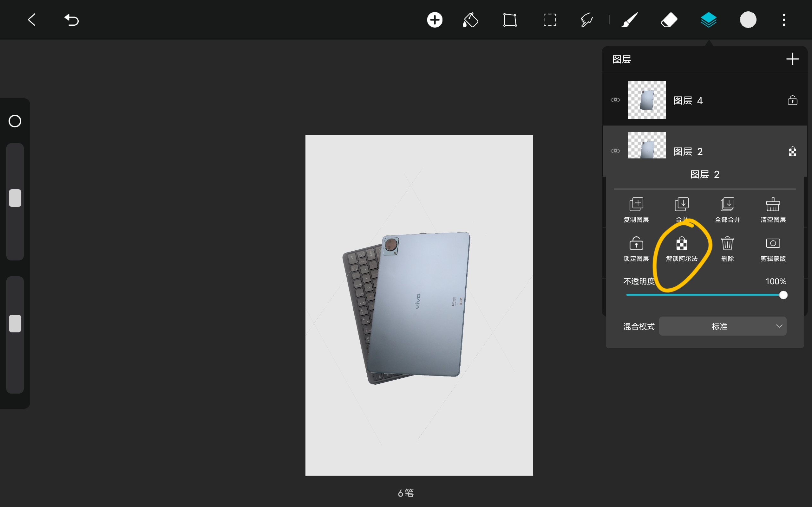812x507 pixels.
Task: Toggle the lock icon on 图层 4
Action: 792,100
